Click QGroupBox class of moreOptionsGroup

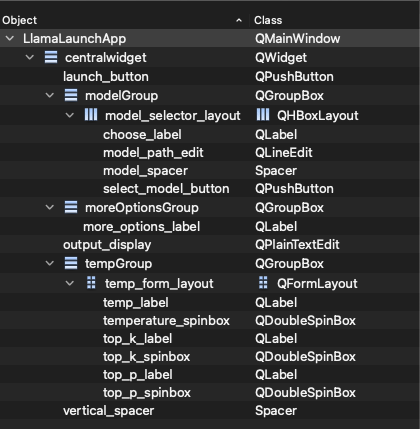(x=289, y=208)
